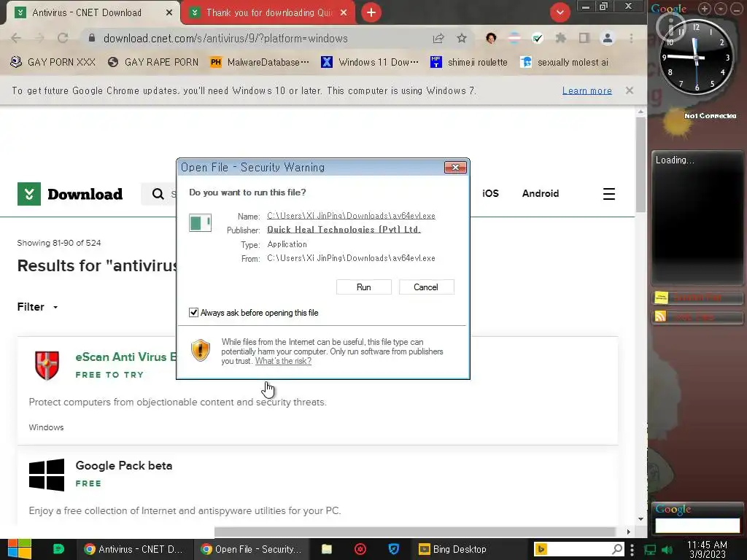The height and width of the screenshot is (560, 747).
Task: Uncheck Always ask before opening this file
Action: coord(193,312)
